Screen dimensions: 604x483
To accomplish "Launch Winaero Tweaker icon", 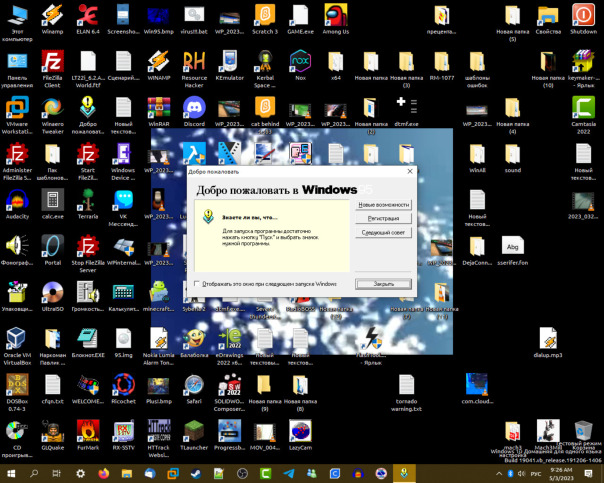I will point(52,115).
